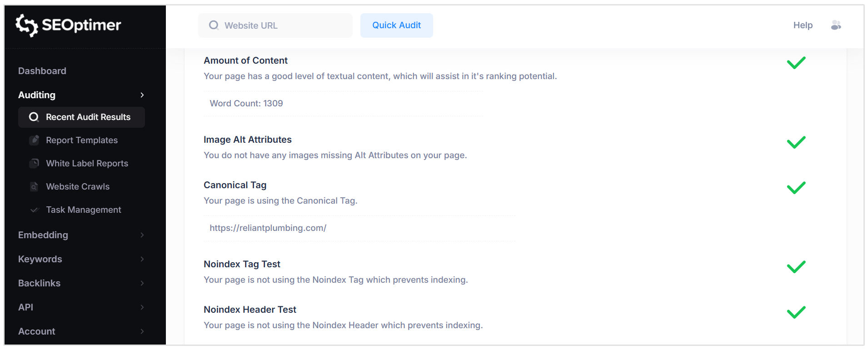
Task: Select the Website Crawls icon
Action: [x=35, y=186]
